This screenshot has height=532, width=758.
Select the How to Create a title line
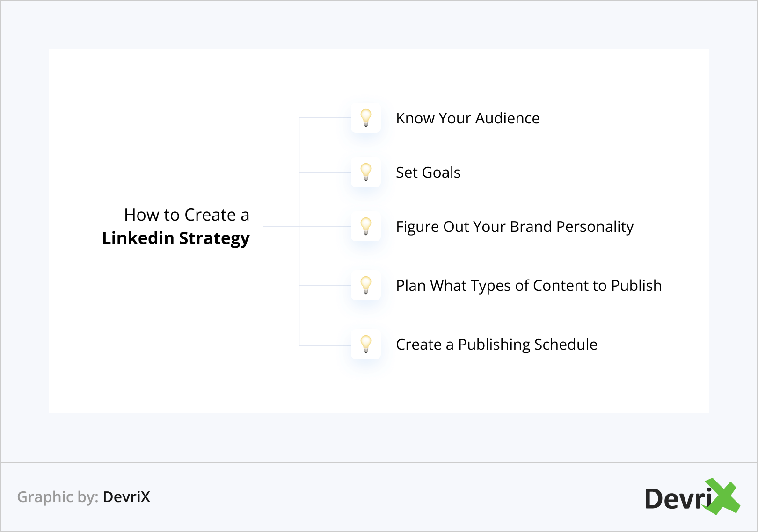(187, 215)
